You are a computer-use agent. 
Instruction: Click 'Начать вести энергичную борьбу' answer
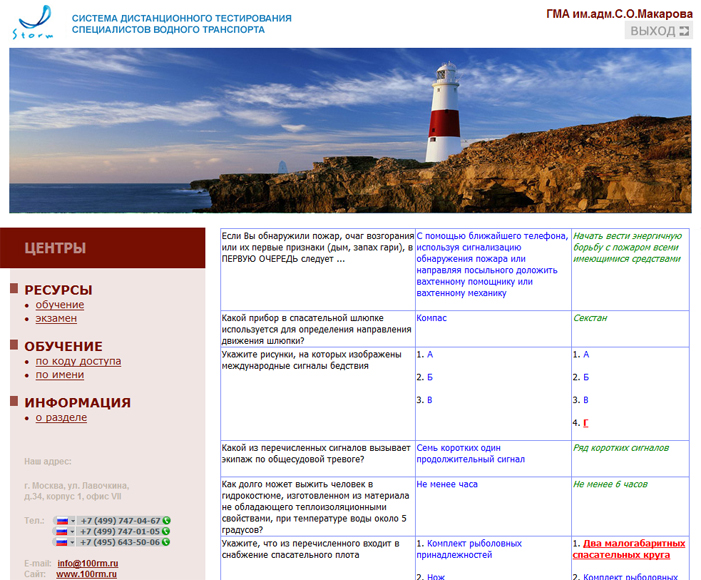point(627,247)
